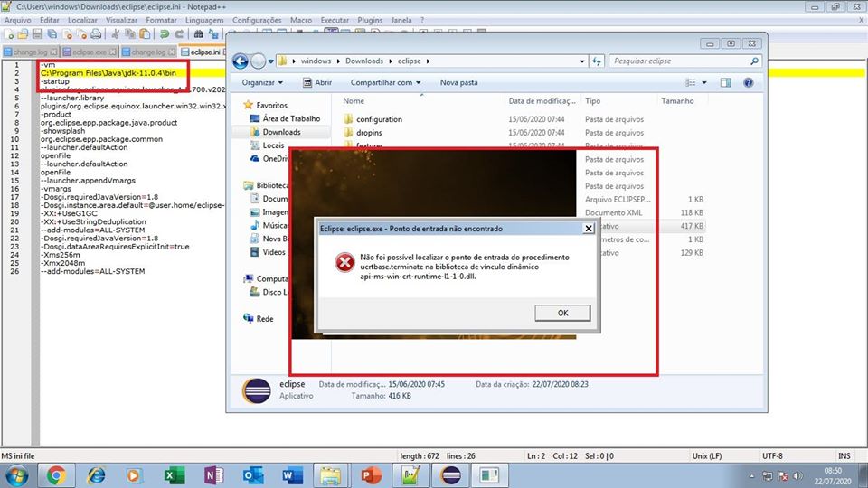
Task: Toggle the Explorer preview pane icon
Action: (725, 82)
